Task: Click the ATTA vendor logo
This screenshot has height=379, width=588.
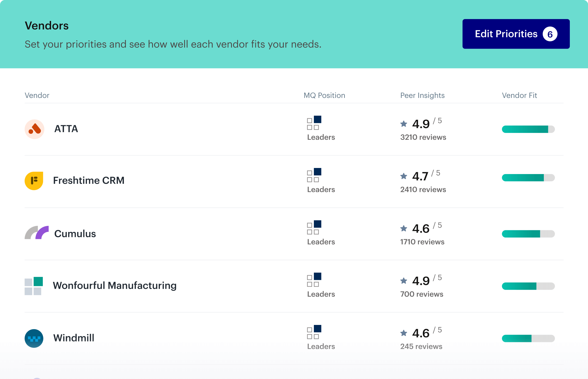Action: (x=34, y=129)
